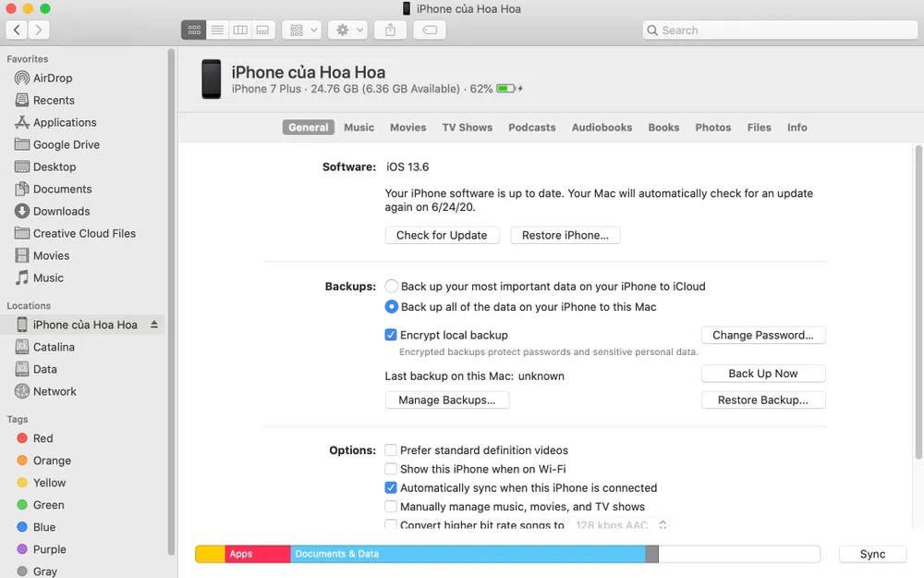Switch to the Photos tab

713,128
